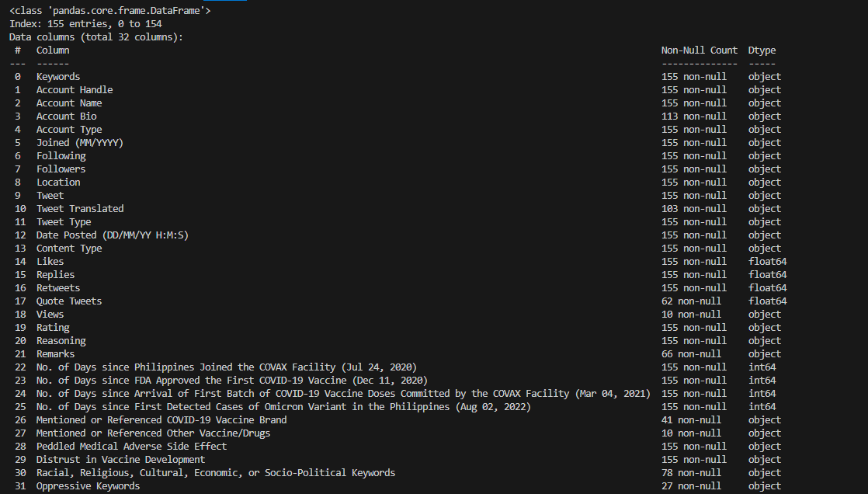Select the 'Keywords' column name
The image size is (868, 494).
pyautogui.click(x=58, y=76)
